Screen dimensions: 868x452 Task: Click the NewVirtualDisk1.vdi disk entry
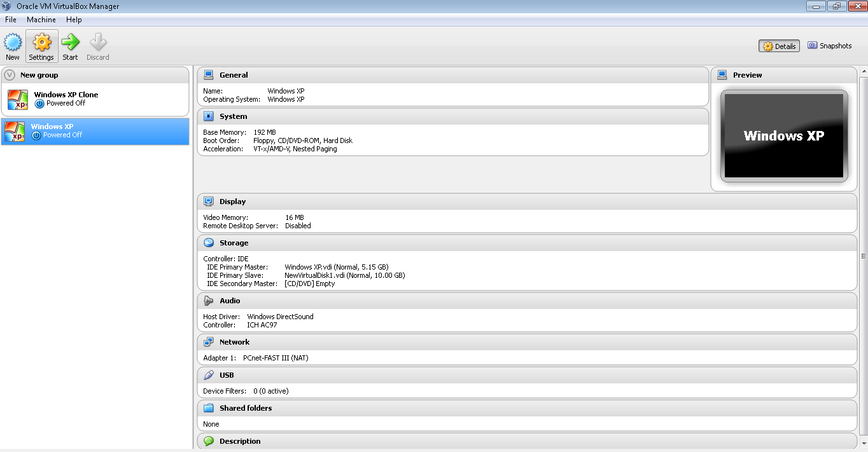coord(345,275)
